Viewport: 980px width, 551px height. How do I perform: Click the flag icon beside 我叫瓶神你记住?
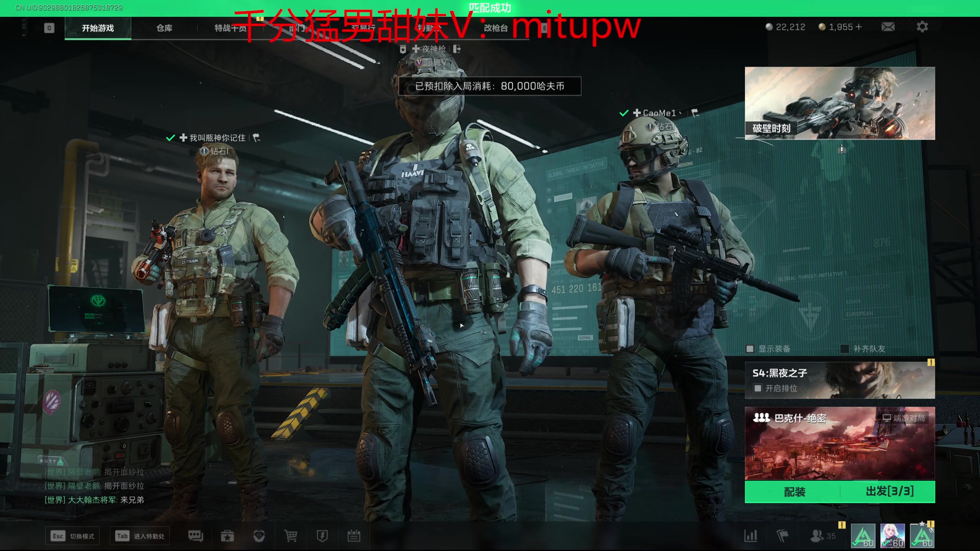point(256,137)
